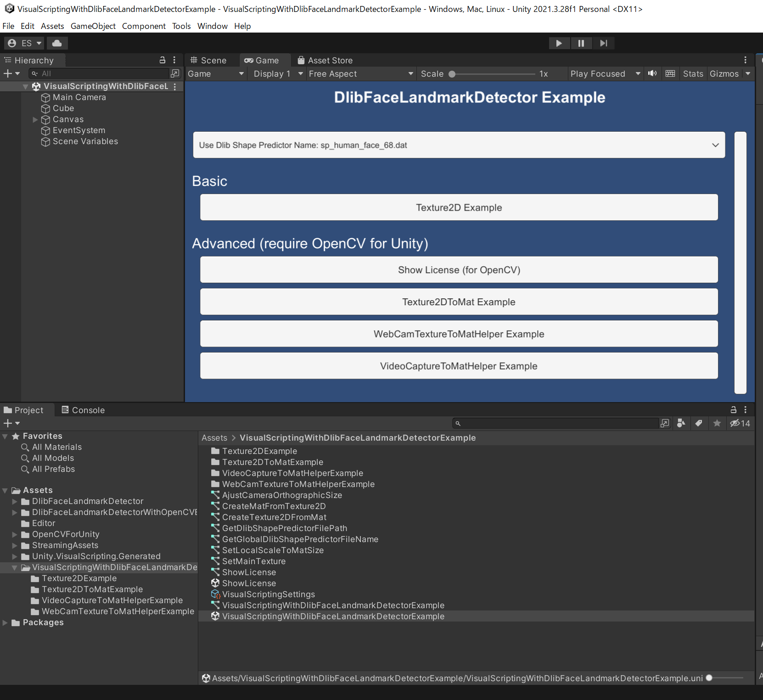
Task: Adjust the Scale slider handle
Action: [452, 74]
